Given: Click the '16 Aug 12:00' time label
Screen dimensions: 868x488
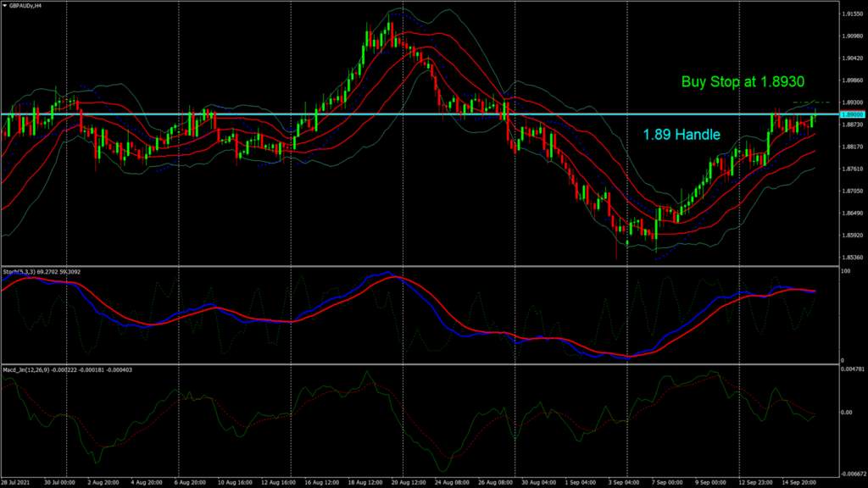Looking at the screenshot, I should 321,483.
